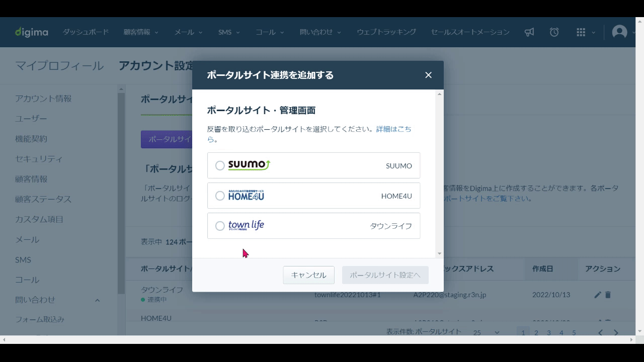Go to page 4 in pagination
This screenshot has width=644, height=362.
[x=561, y=332]
